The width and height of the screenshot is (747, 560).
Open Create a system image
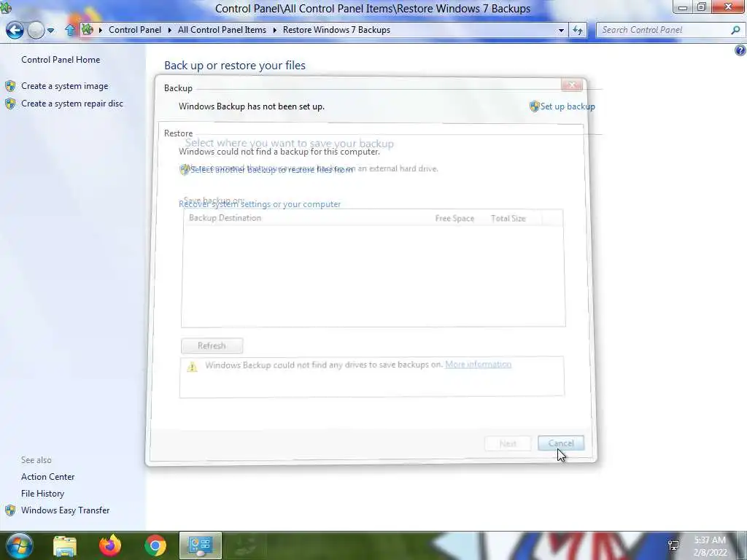tap(65, 86)
